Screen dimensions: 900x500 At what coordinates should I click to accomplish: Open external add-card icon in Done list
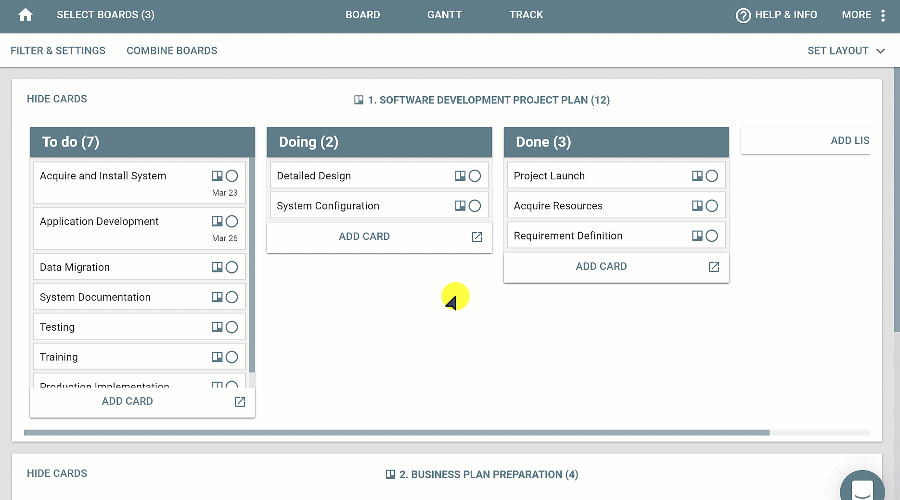[x=714, y=267]
